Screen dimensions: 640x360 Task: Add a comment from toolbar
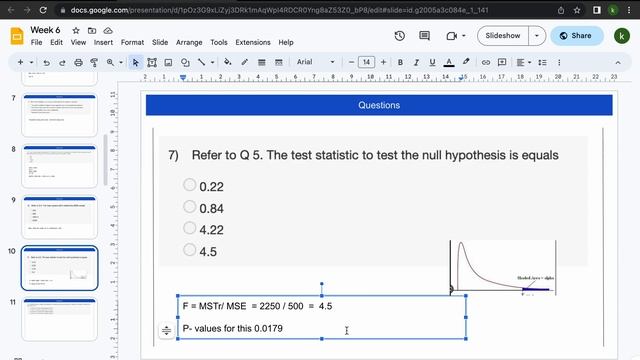pyautogui.click(x=502, y=62)
